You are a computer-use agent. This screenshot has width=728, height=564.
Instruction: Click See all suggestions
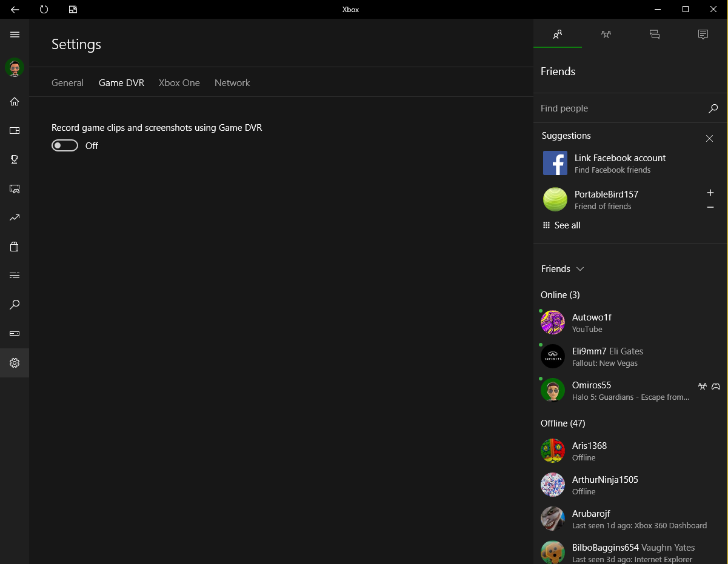point(562,225)
